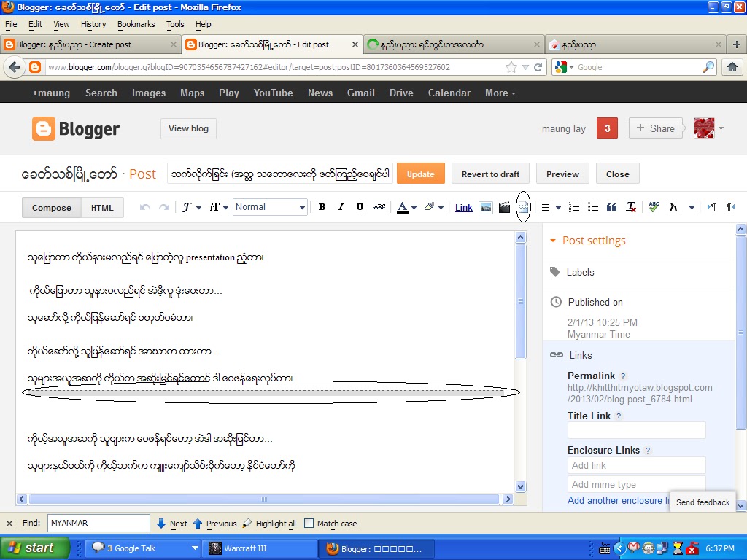Image resolution: width=747 pixels, height=560 pixels.
Task: Click Revert to draft button
Action: [490, 174]
